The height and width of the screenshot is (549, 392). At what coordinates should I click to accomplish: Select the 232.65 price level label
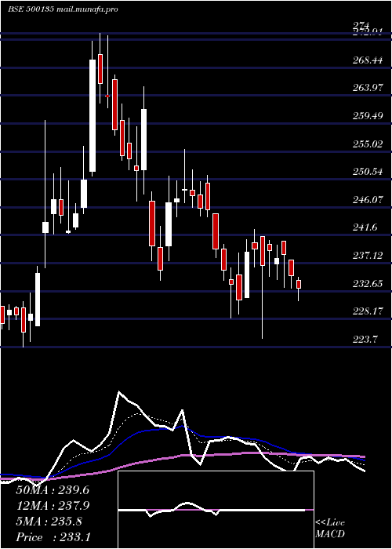(367, 284)
